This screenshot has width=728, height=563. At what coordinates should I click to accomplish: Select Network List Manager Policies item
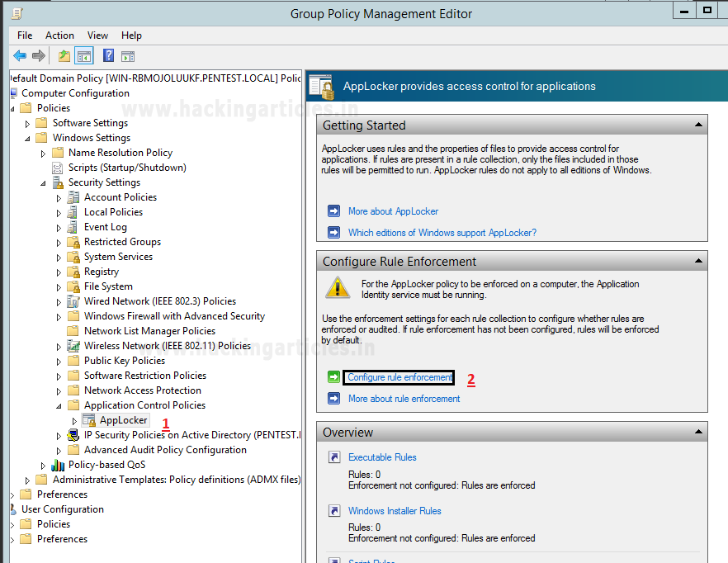point(149,331)
